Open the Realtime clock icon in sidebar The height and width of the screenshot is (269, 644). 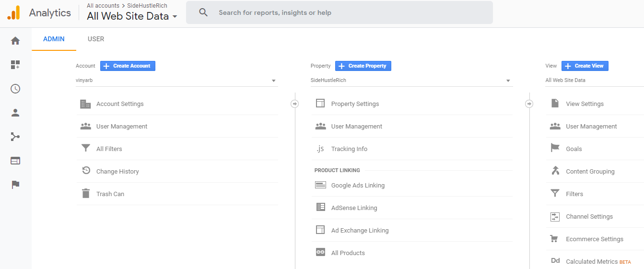point(15,89)
